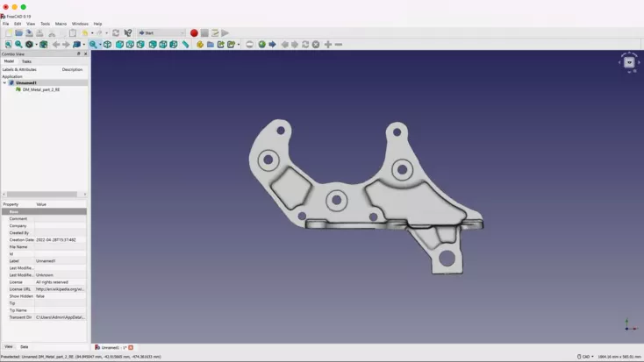Click the navigation cube in viewport corner
The height and width of the screenshot is (362, 644).
628,62
